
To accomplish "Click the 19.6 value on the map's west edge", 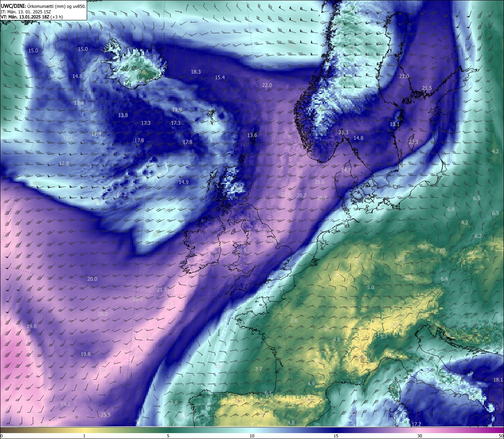I will click(31, 326).
